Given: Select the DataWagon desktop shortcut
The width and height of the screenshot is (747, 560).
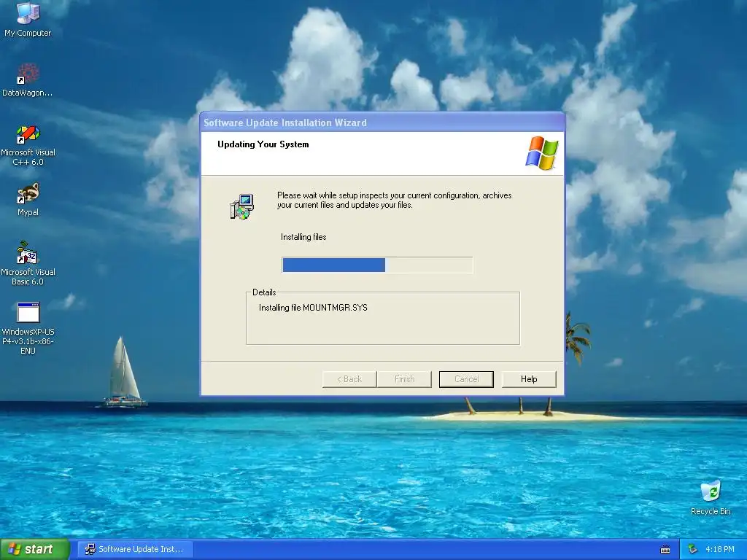Looking at the screenshot, I should point(28,79).
